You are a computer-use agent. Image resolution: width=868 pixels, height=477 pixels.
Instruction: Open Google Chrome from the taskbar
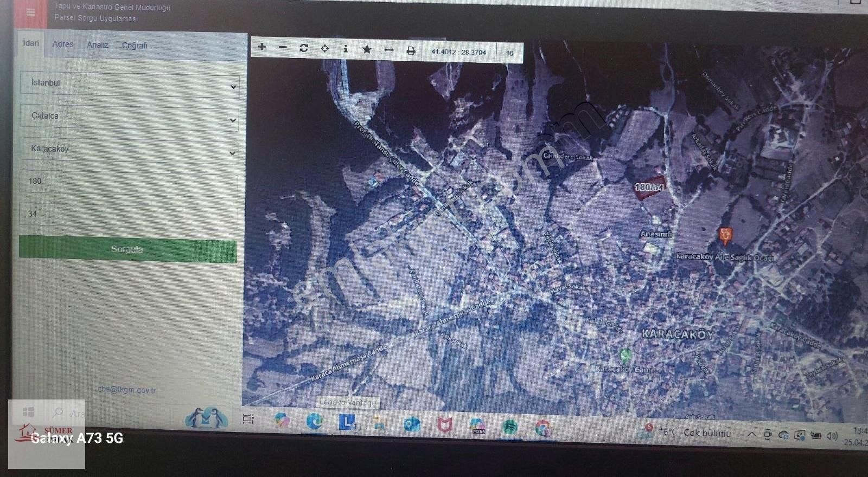542,429
